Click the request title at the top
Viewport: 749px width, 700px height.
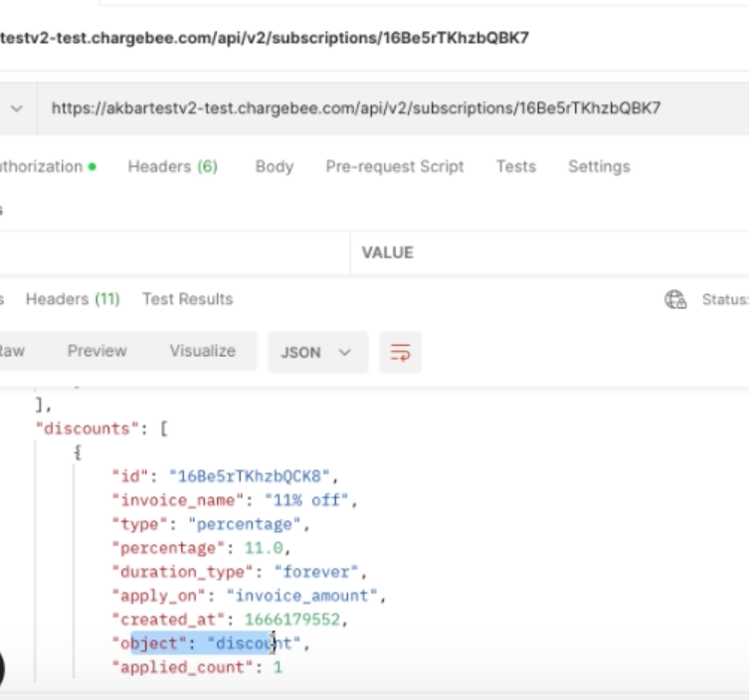coord(264,38)
